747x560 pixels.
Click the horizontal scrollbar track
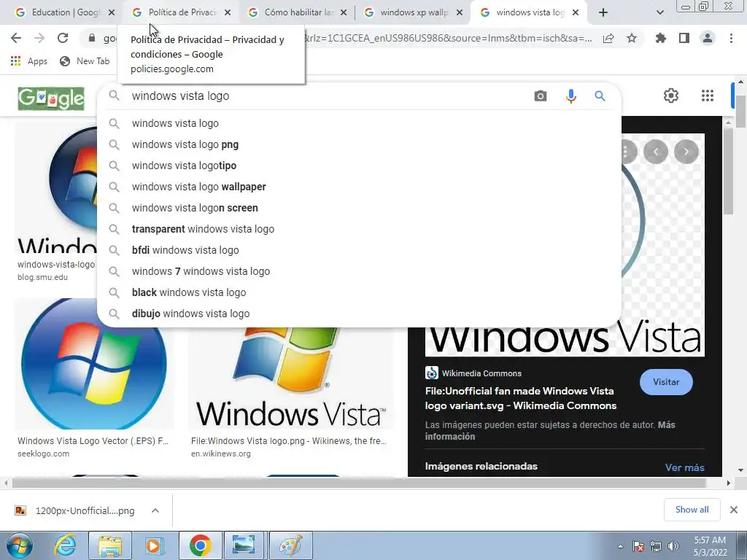(x=359, y=483)
